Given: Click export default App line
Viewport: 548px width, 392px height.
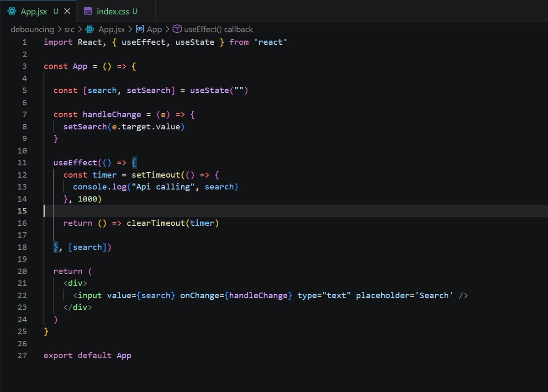Looking at the screenshot, I should [87, 355].
